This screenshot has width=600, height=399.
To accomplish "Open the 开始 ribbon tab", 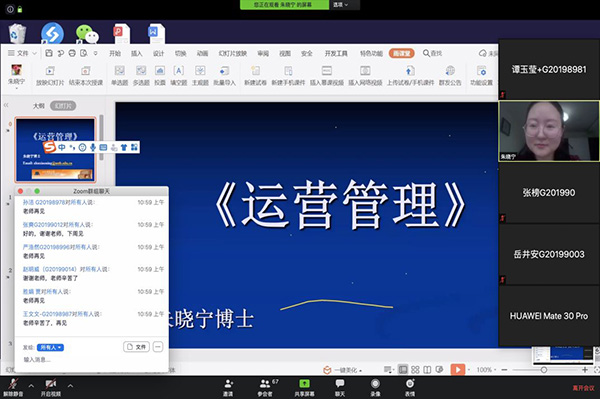I will pos(115,54).
